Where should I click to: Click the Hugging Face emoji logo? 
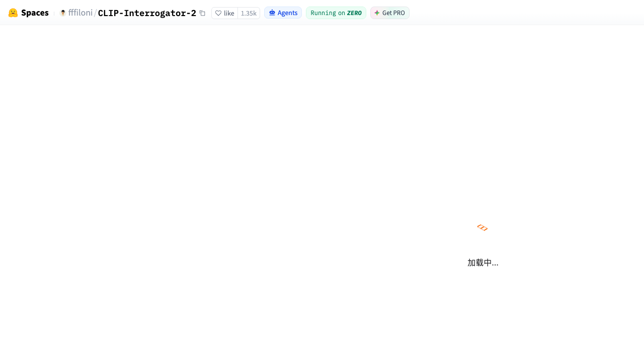pos(13,13)
